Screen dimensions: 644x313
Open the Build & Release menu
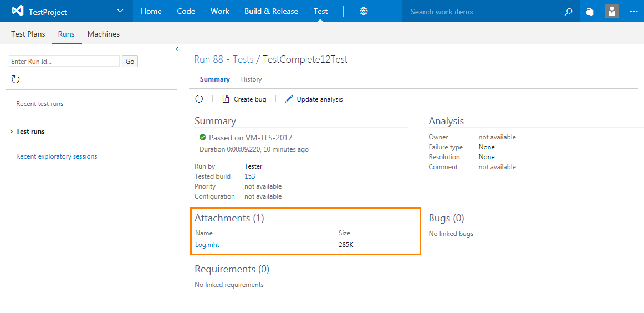click(271, 11)
